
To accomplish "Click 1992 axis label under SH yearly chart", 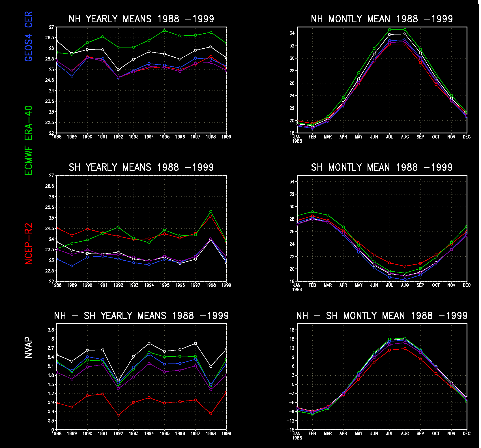I will click(118, 285).
